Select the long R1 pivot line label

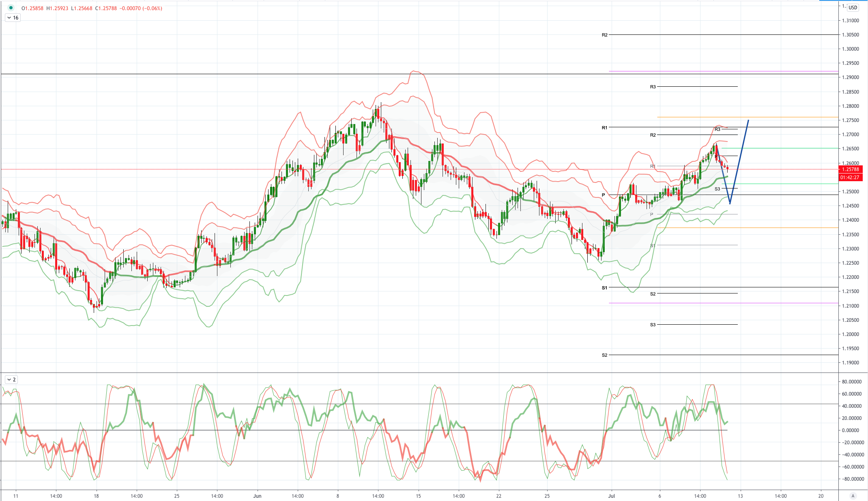604,128
